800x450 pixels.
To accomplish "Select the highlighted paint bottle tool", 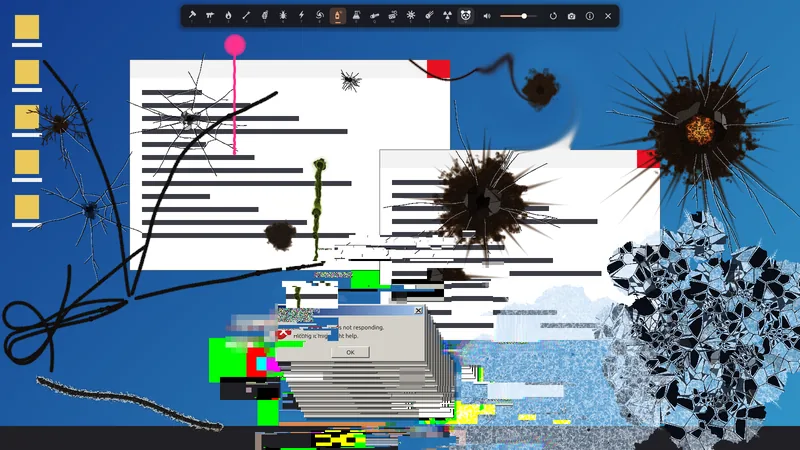I will (x=337, y=16).
